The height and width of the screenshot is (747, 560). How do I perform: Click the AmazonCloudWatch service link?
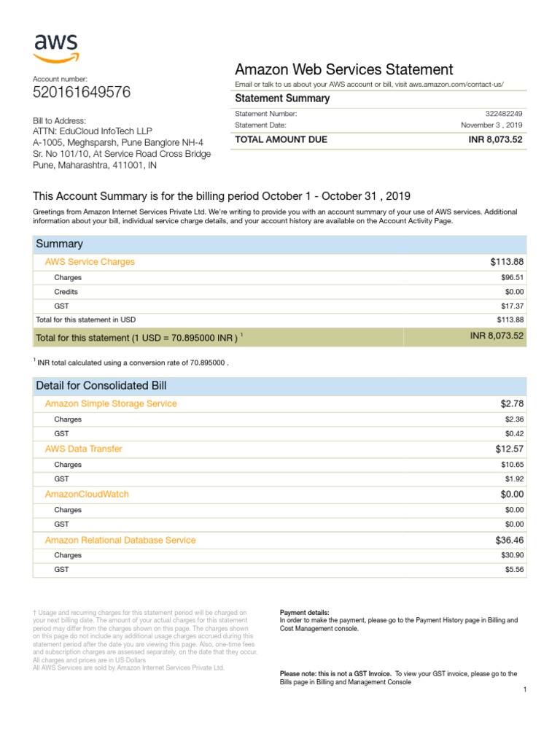87,494
